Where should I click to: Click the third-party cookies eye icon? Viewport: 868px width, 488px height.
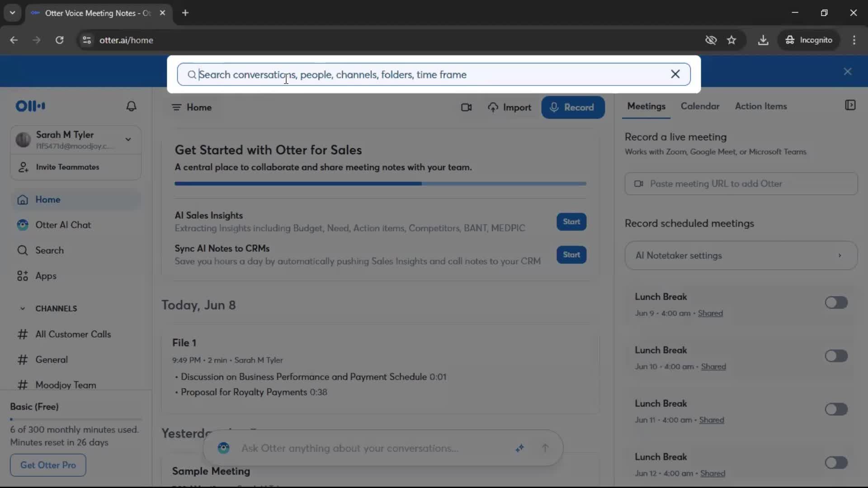point(711,40)
